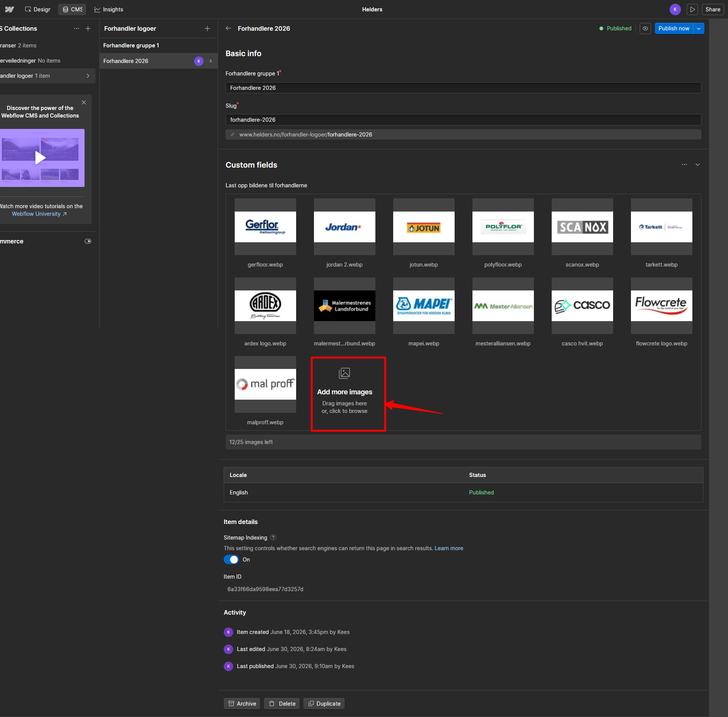Open Collections more options menu
This screenshot has width=728, height=717.
(x=77, y=28)
